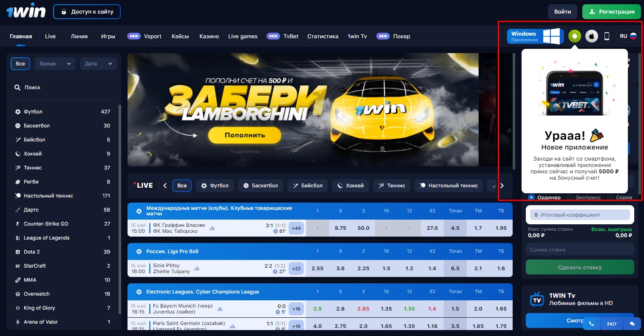
Task: Open the Live section from top menu
Action: point(50,36)
